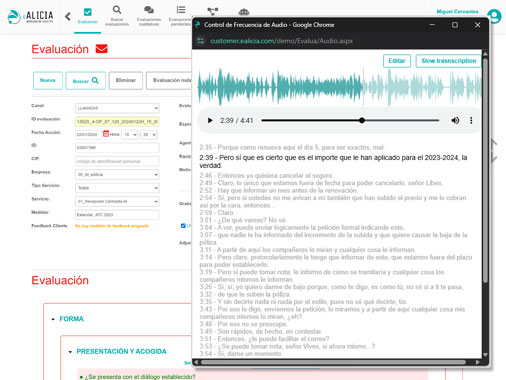Open Evaluaciones pendientes list tab

(x=180, y=16)
